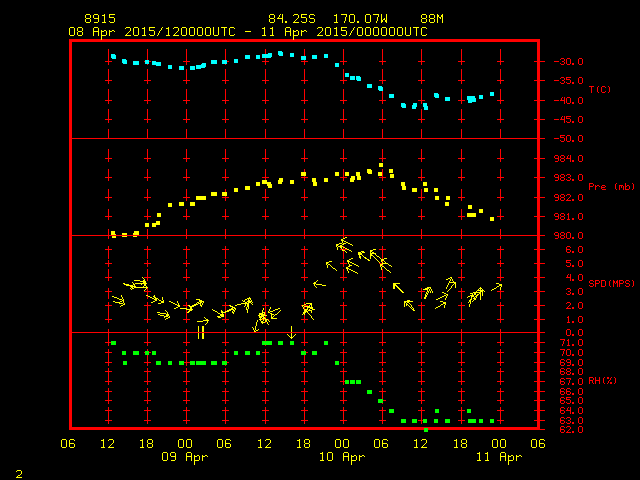Image resolution: width=640 pixels, height=480 pixels.
Task: Click the RH(%) humidity axis title
Action: point(602,381)
